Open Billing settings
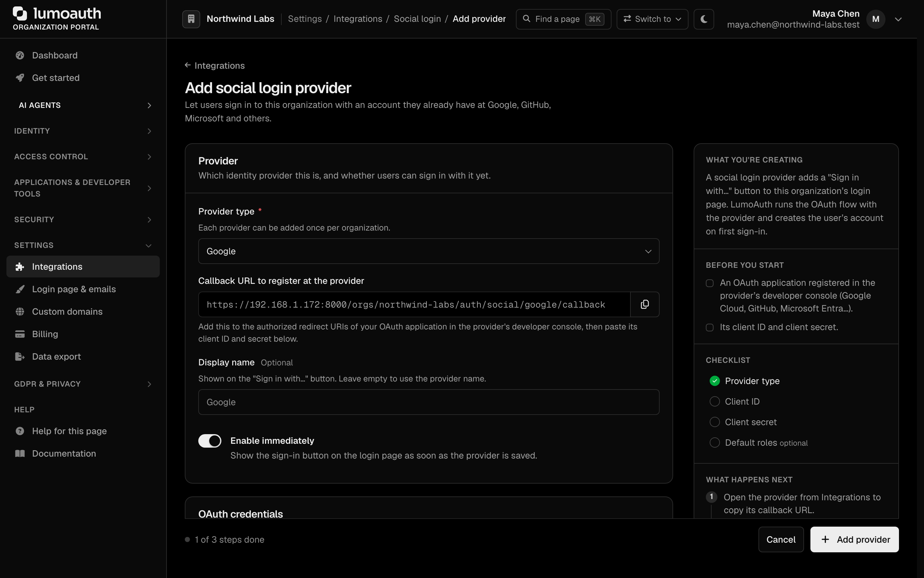This screenshot has height=578, width=924. pos(83,334)
